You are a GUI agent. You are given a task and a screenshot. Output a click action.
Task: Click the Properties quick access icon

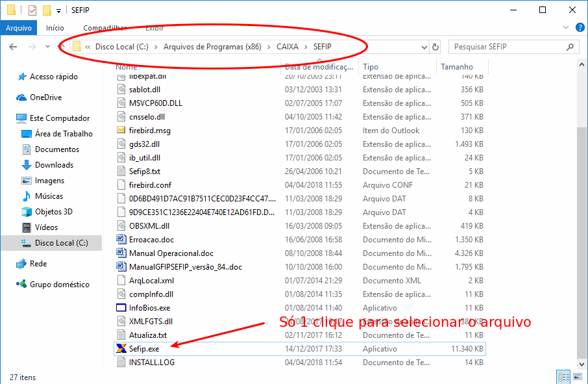pos(32,10)
